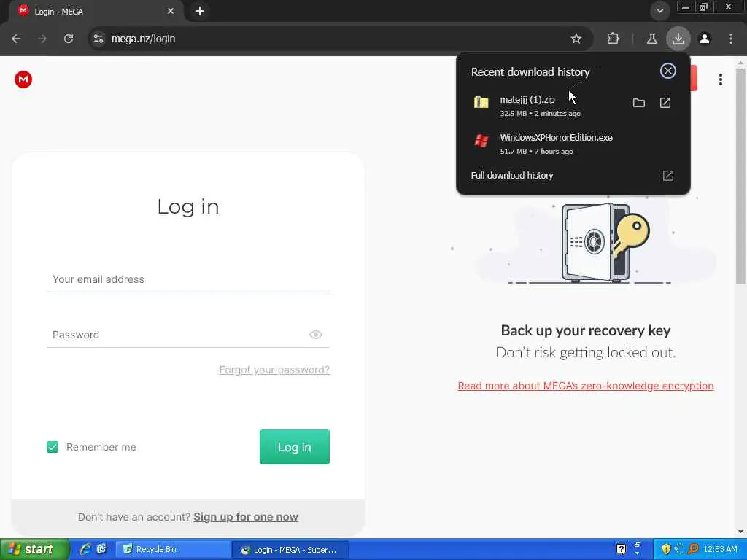Open the Windows XP start menu
Screen dimensions: 747x560
coord(34,550)
